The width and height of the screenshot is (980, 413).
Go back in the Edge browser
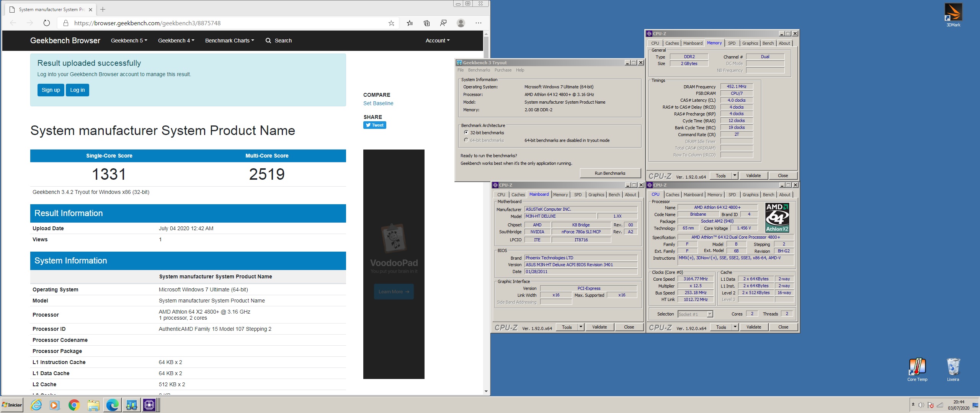13,23
